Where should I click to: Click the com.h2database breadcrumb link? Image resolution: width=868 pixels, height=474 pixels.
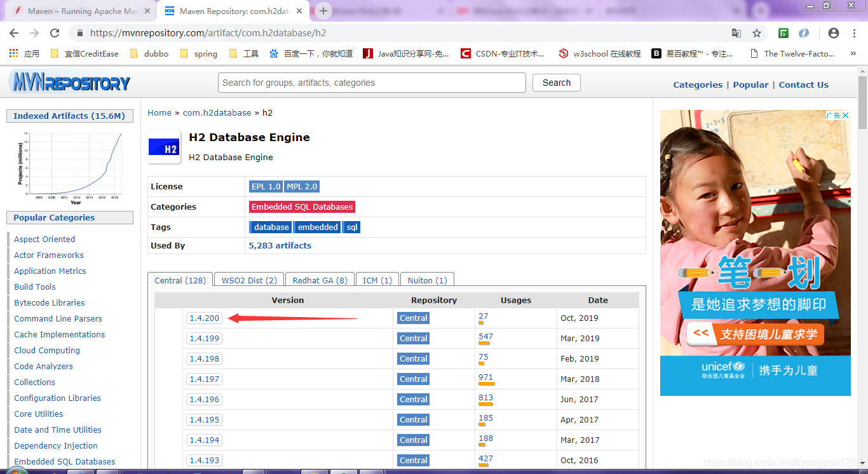(217, 113)
